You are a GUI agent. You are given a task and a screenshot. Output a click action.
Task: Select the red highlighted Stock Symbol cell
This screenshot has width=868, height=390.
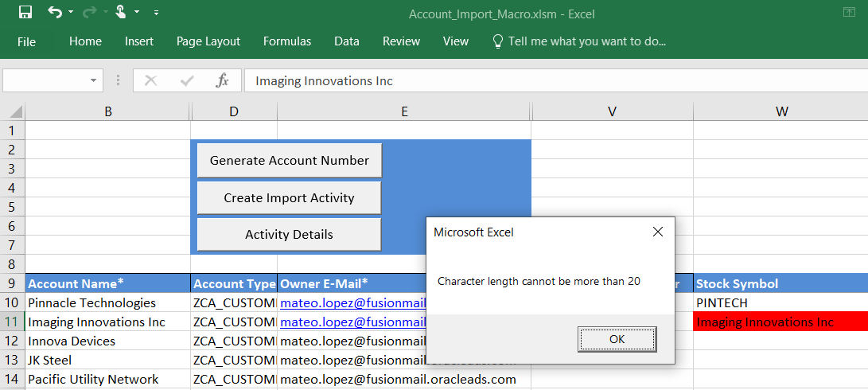coord(780,322)
